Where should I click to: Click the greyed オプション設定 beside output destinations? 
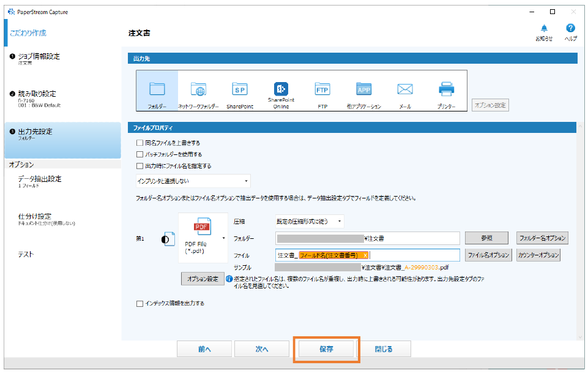pyautogui.click(x=490, y=105)
